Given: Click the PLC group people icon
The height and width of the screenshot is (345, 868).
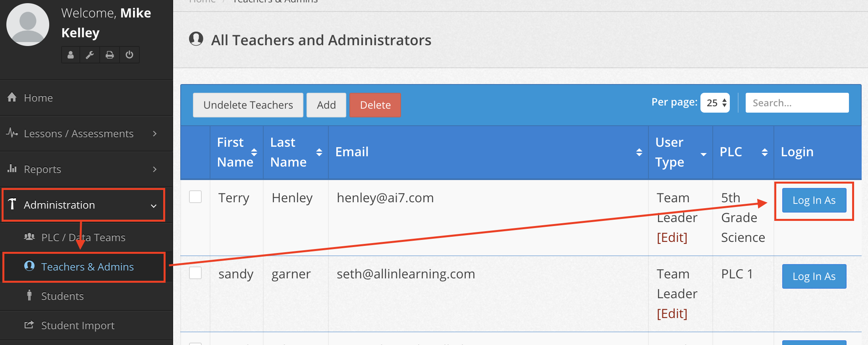Looking at the screenshot, I should (29, 237).
